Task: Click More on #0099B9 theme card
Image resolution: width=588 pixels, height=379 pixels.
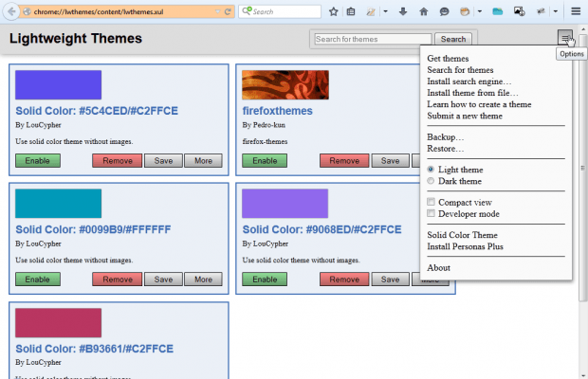Action: coord(203,280)
